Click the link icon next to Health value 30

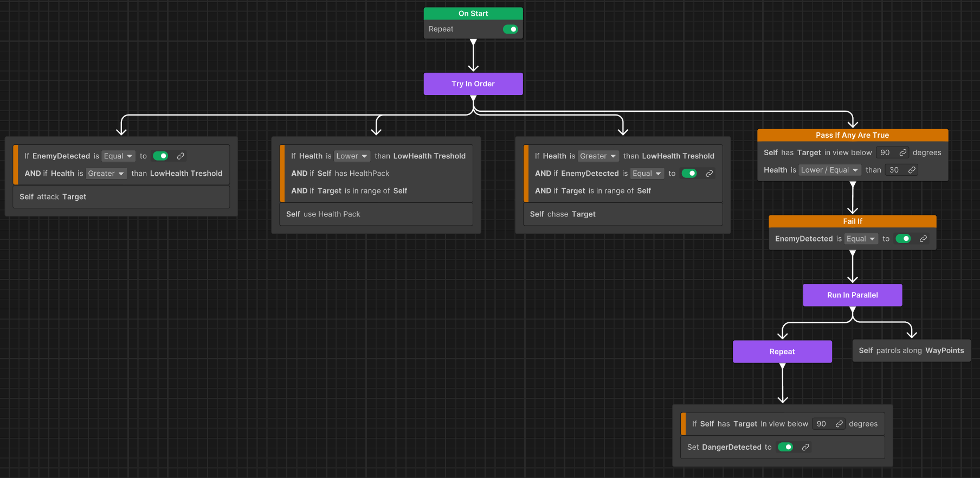[x=912, y=170]
